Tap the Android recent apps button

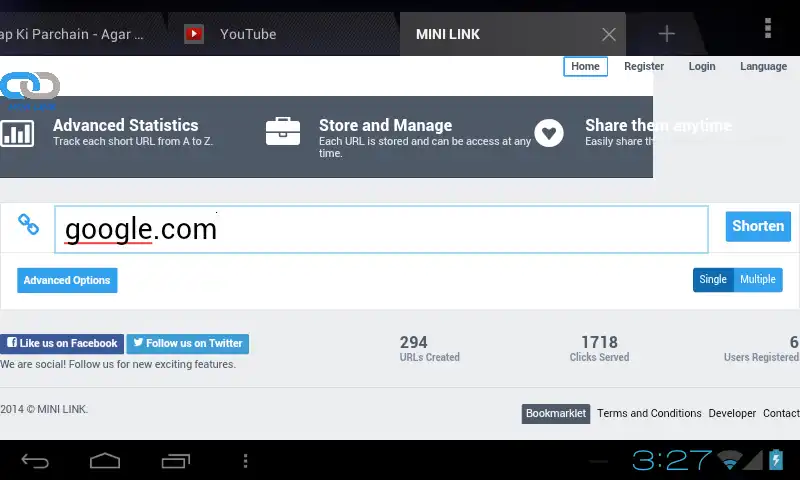pyautogui.click(x=176, y=461)
